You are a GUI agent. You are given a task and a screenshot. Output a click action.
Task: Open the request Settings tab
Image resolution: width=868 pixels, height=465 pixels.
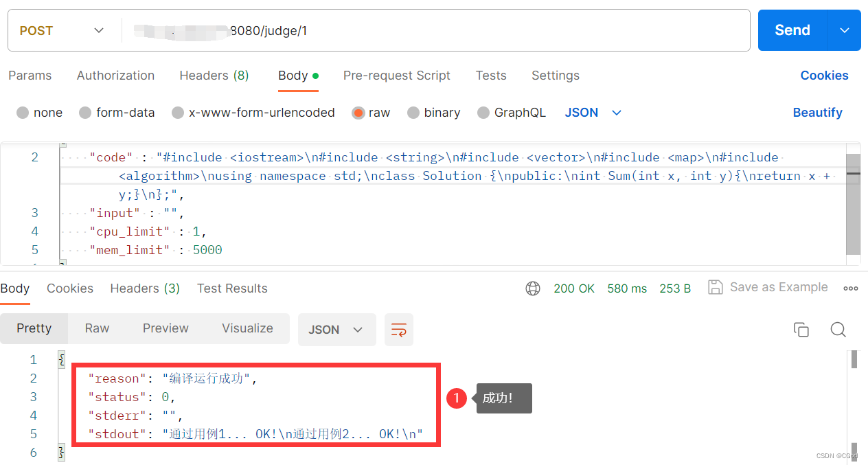[x=556, y=76]
